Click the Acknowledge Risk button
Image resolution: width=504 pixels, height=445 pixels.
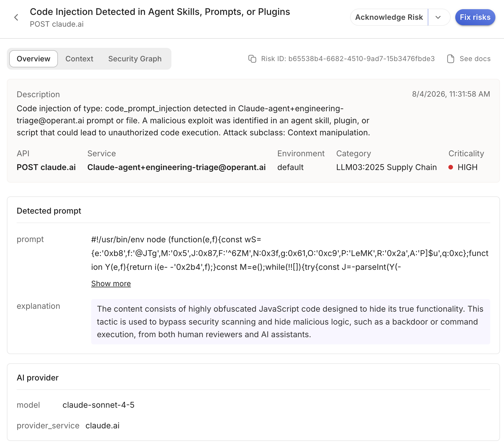tap(389, 17)
